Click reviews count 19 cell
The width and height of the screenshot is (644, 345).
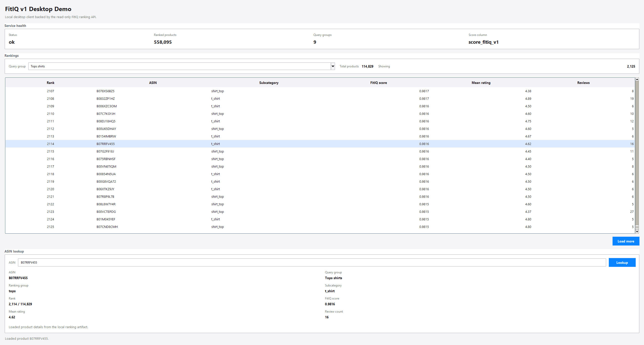(632, 98)
